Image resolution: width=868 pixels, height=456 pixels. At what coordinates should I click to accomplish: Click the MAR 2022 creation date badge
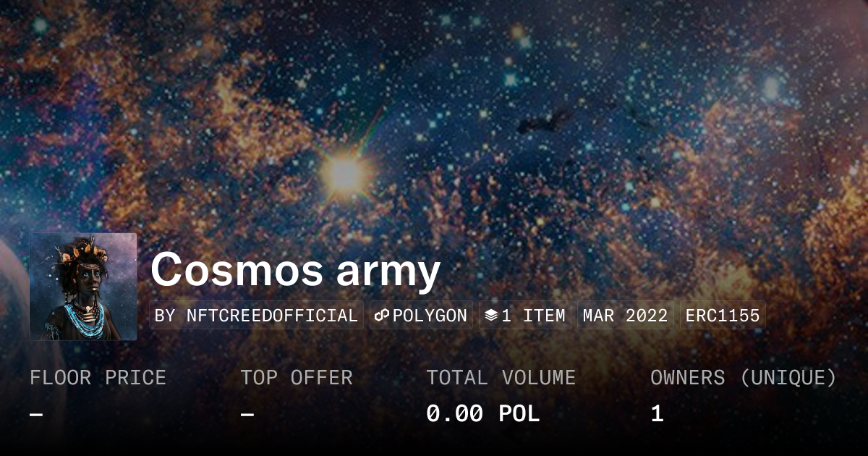[625, 316]
